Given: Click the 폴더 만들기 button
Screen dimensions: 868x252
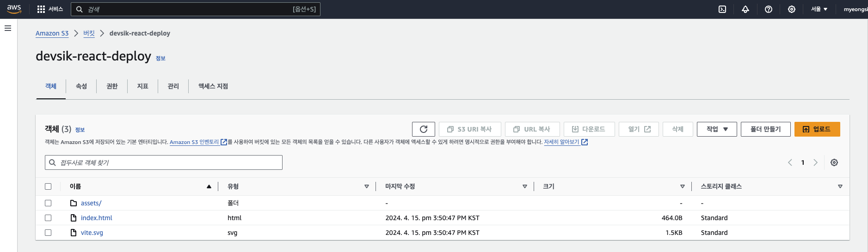Looking at the screenshot, I should [x=766, y=129].
